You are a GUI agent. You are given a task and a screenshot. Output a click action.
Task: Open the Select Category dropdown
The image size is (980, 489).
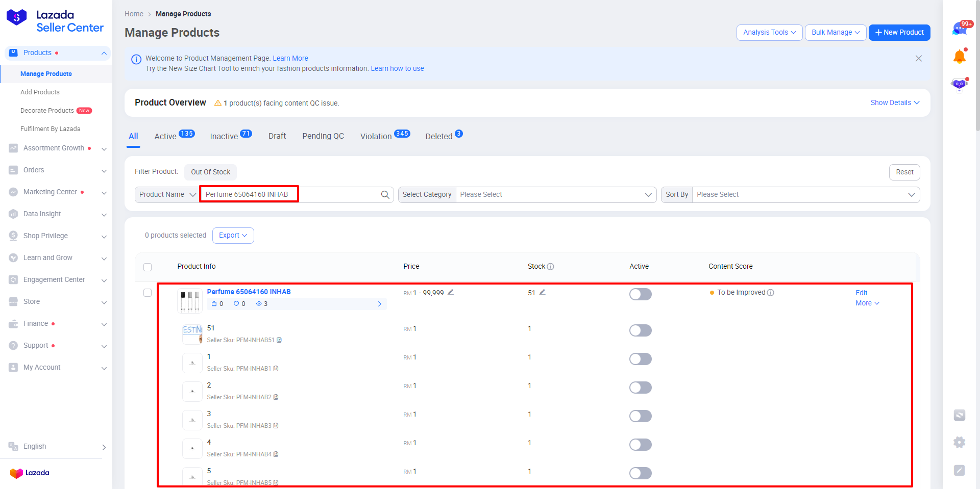click(555, 195)
